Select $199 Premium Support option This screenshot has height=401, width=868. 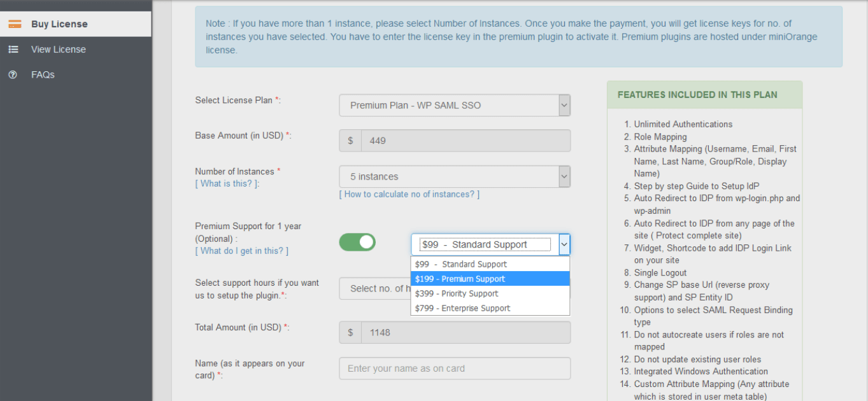pyautogui.click(x=490, y=279)
